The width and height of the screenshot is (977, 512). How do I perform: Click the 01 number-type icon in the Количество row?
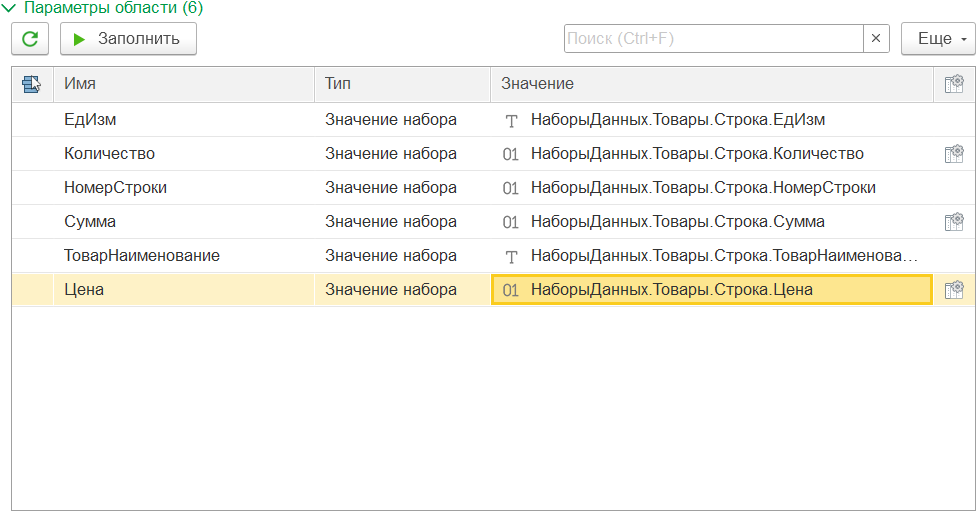pos(511,154)
